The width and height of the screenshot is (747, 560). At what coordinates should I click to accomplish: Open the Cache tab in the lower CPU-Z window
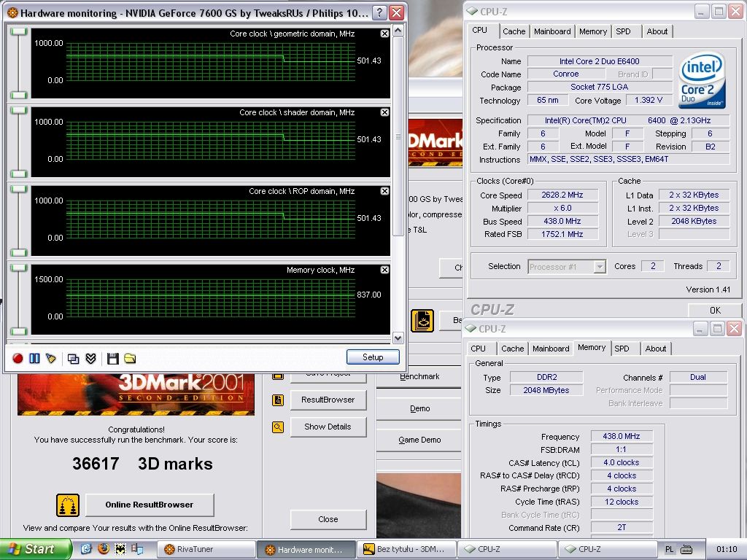pos(513,349)
